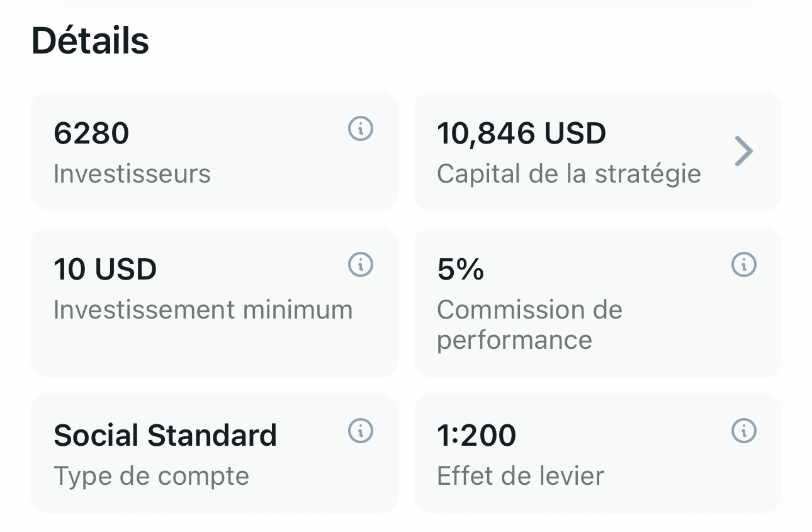Open the Capital de la stratégie card
The image size is (812, 532).
click(x=597, y=151)
